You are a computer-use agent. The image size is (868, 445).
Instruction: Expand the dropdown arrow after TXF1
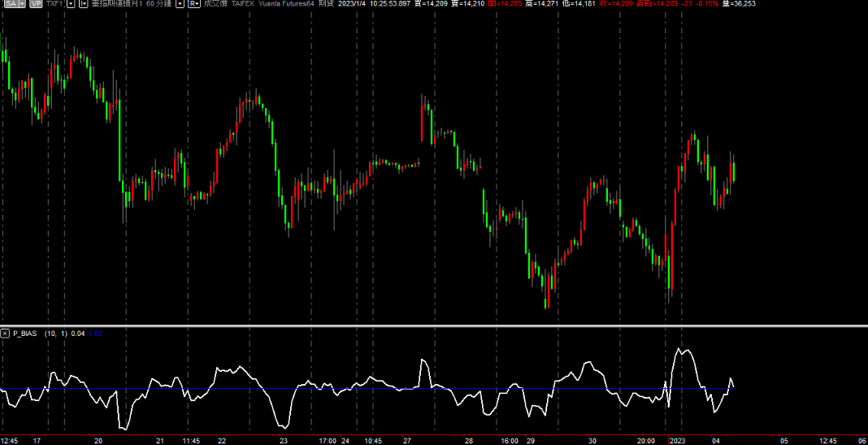click(72, 4)
